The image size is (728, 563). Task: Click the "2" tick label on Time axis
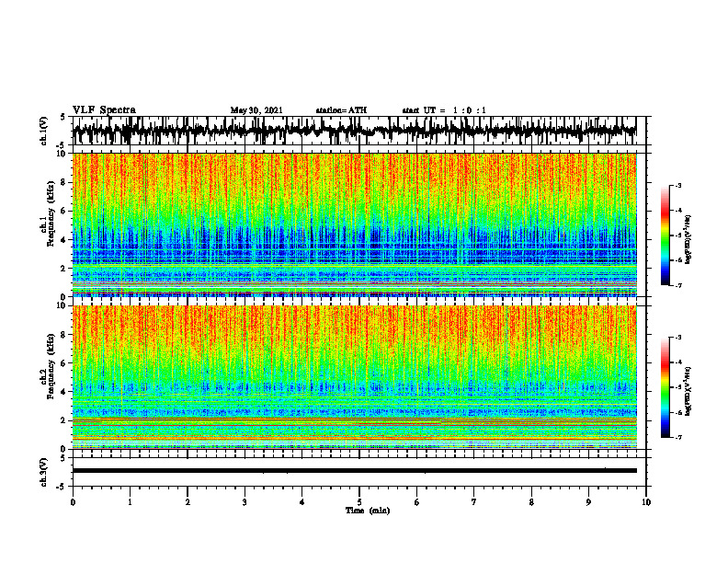click(x=188, y=502)
